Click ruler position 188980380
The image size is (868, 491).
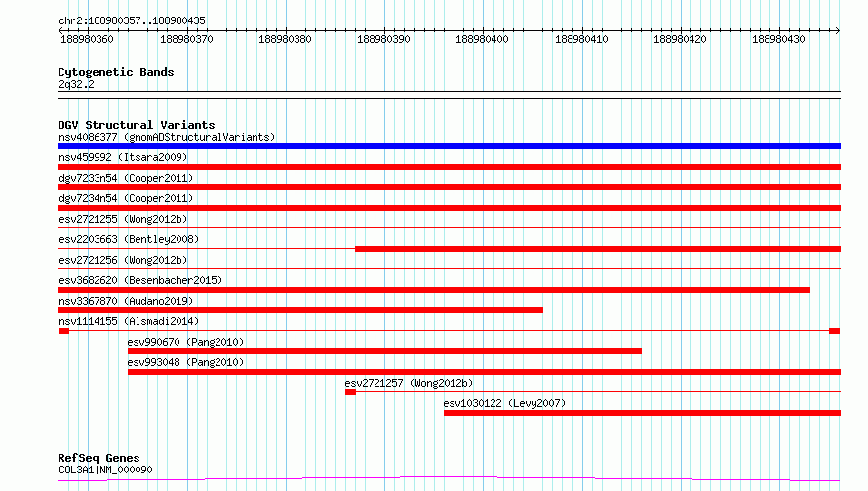(x=285, y=39)
